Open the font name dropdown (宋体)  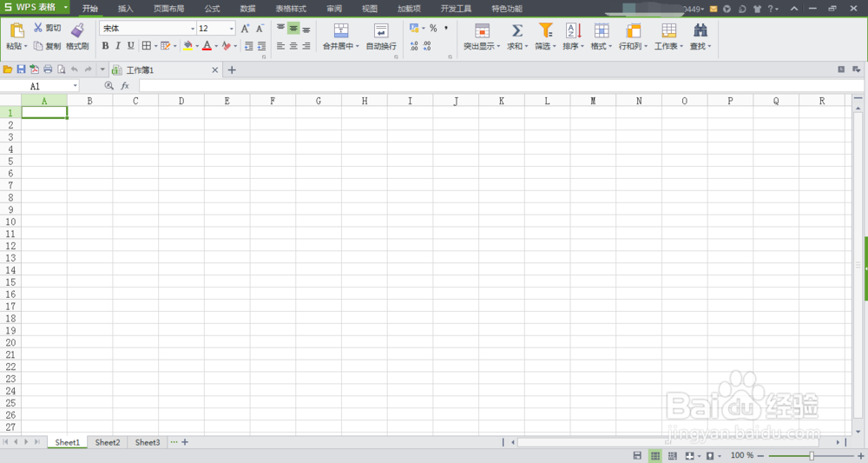(x=193, y=29)
